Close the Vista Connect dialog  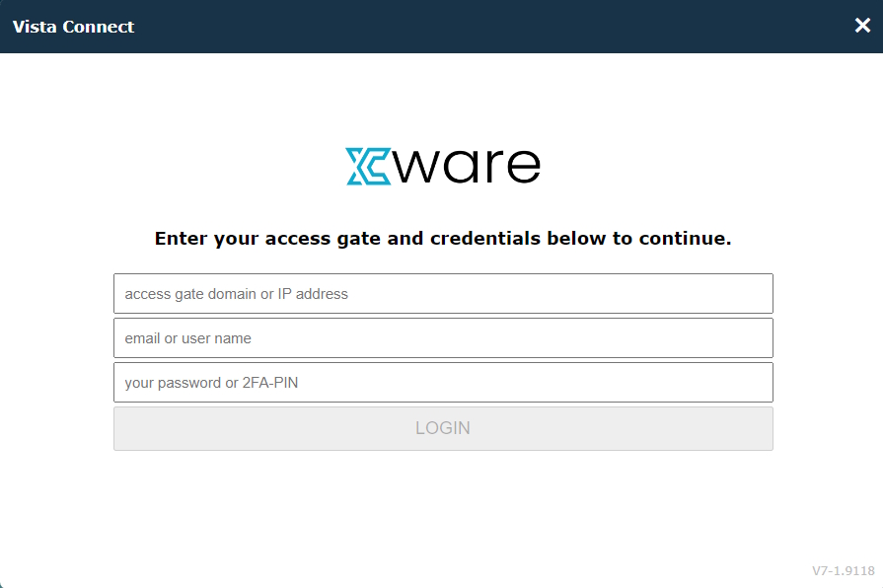click(861, 26)
